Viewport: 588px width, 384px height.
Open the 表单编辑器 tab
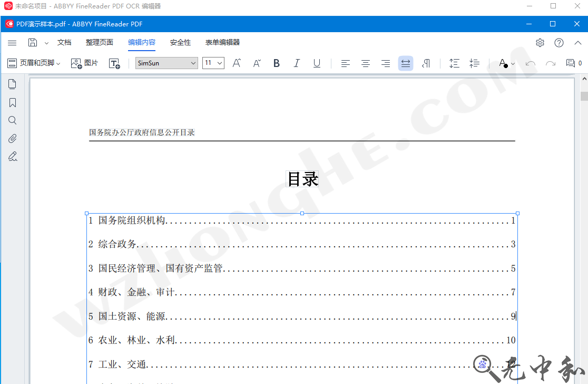221,42
